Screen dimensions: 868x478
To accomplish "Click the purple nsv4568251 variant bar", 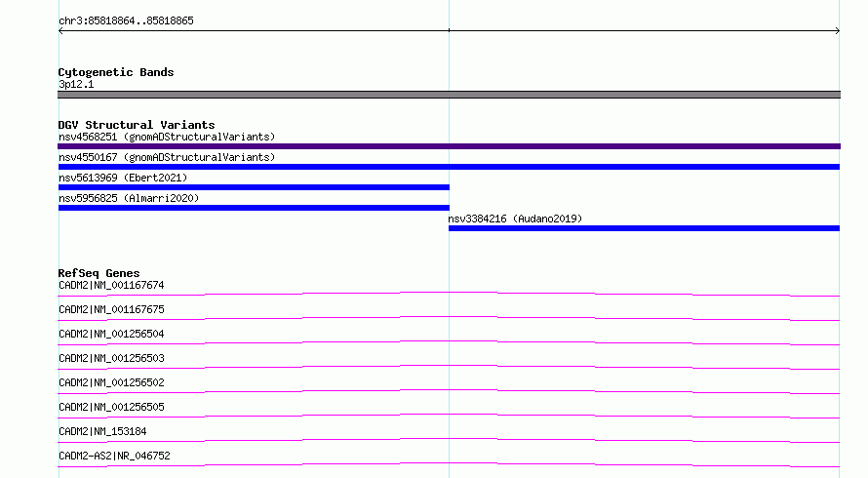I will pos(449,146).
